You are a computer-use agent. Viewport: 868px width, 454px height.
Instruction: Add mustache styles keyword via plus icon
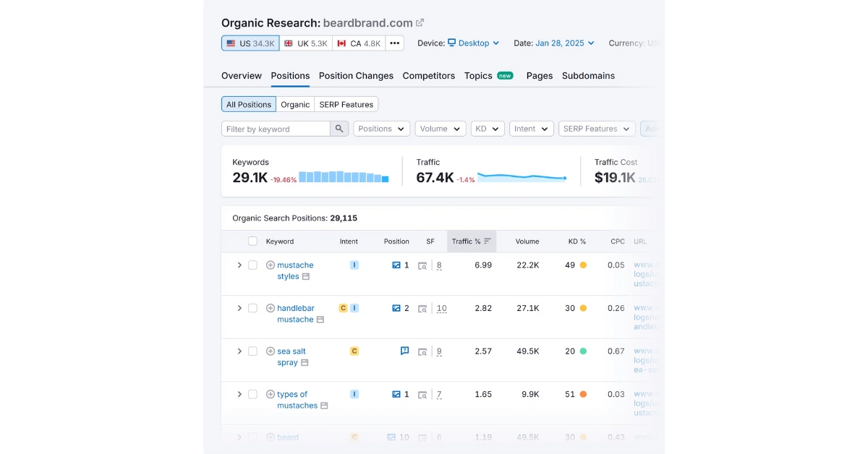tap(271, 265)
